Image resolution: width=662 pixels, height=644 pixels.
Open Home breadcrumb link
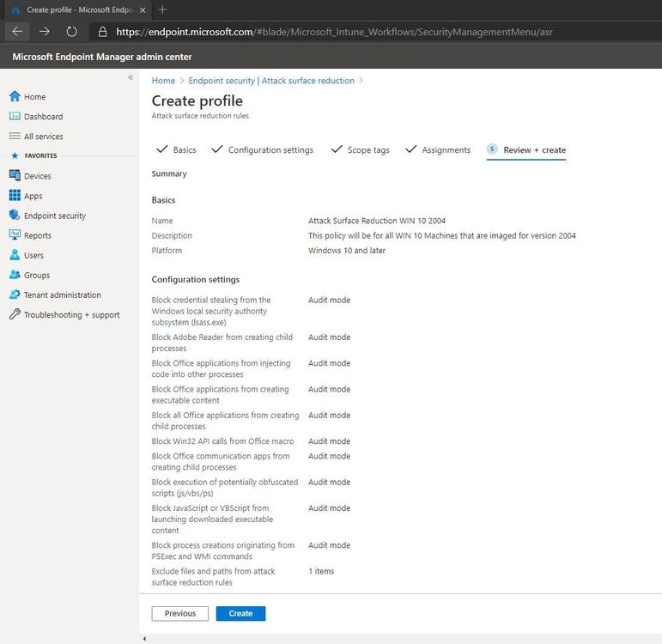click(163, 81)
